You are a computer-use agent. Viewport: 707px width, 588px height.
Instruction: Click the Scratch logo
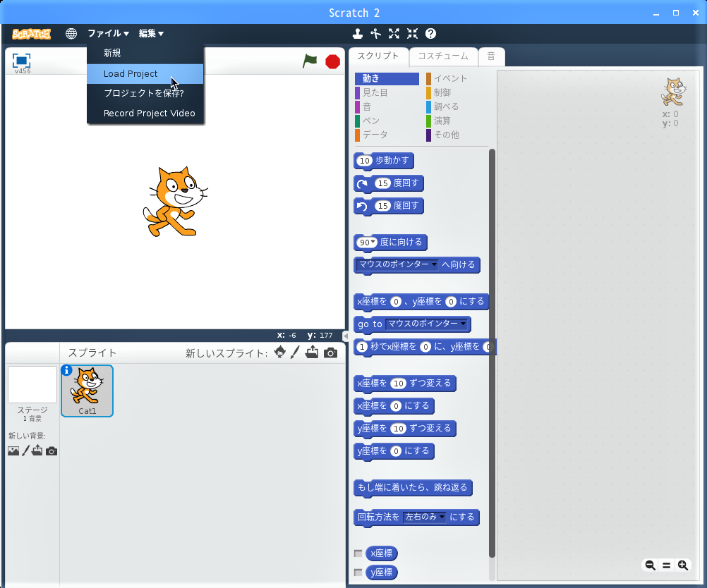[x=31, y=34]
